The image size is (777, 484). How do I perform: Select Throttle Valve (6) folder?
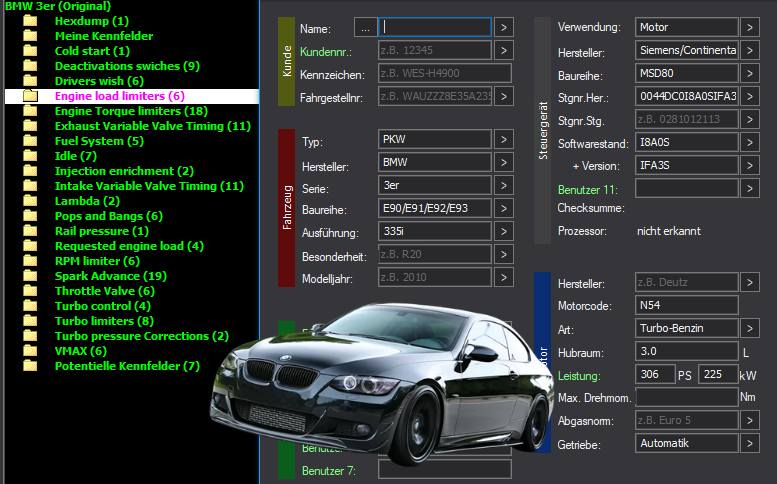pos(105,291)
